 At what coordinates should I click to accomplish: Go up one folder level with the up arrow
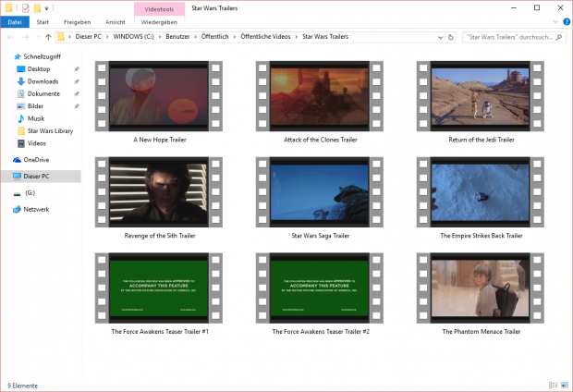pos(48,37)
